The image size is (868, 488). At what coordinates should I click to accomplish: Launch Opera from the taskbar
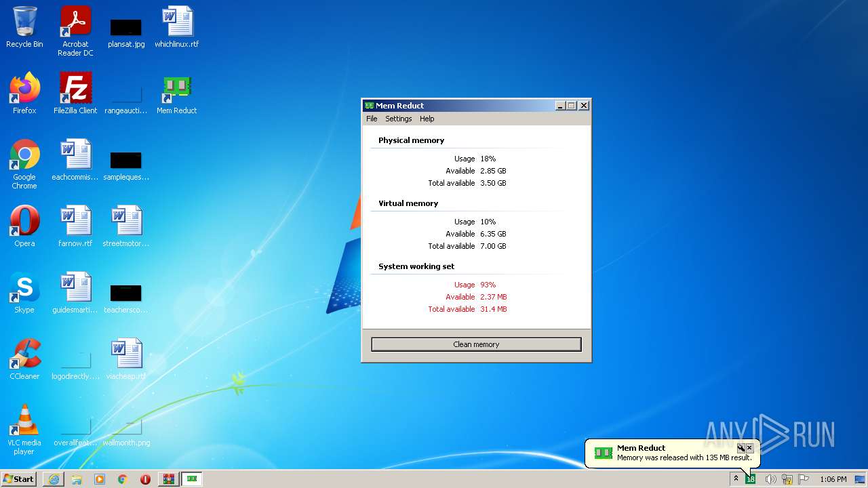coord(145,479)
